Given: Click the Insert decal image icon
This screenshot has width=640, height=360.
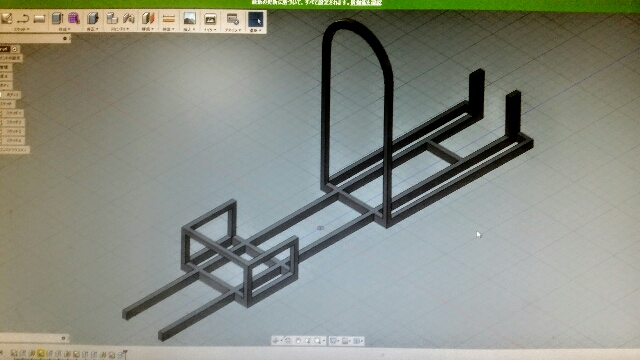Looking at the screenshot, I should pos(189,18).
